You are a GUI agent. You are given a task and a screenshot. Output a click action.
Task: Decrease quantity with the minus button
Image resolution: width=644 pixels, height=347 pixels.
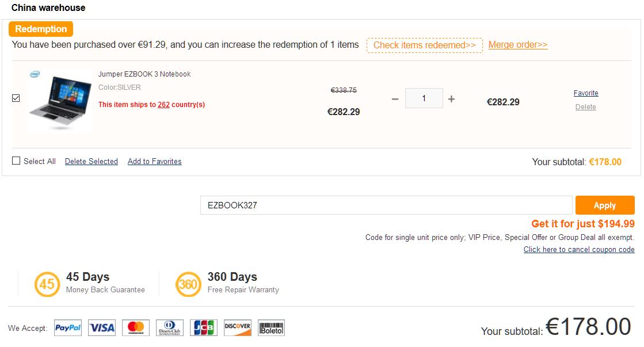(395, 99)
